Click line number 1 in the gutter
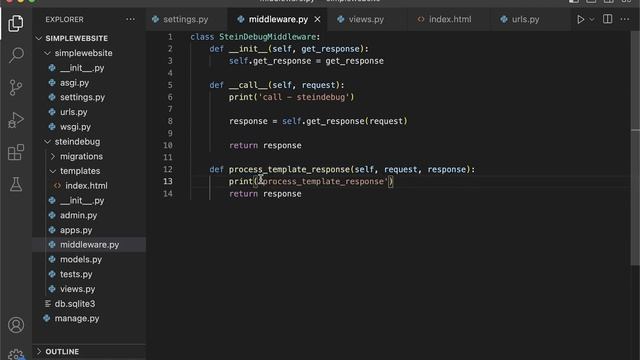Viewport: 640px width, 360px height. click(170, 37)
